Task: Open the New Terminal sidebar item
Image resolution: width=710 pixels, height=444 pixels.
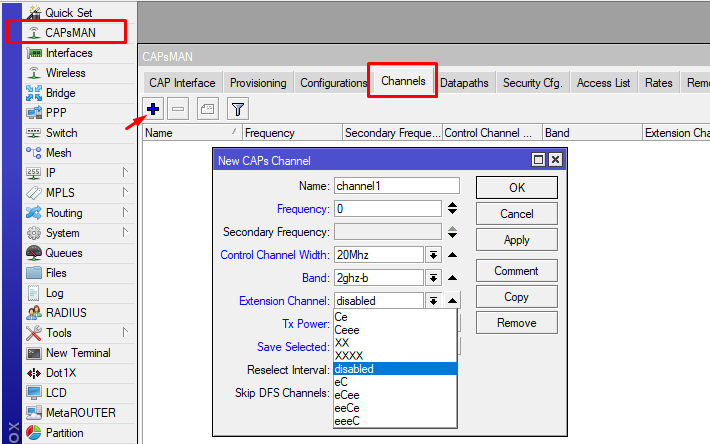Action: (x=78, y=353)
